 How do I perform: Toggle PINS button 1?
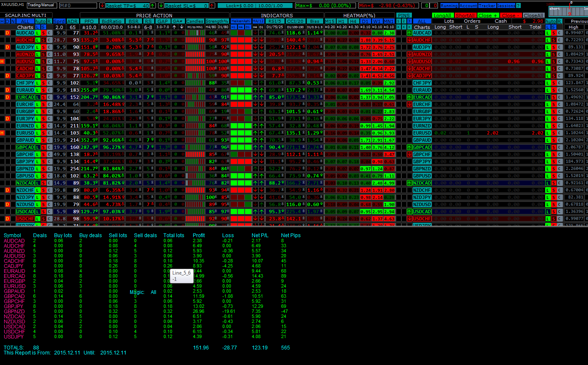point(398,21)
